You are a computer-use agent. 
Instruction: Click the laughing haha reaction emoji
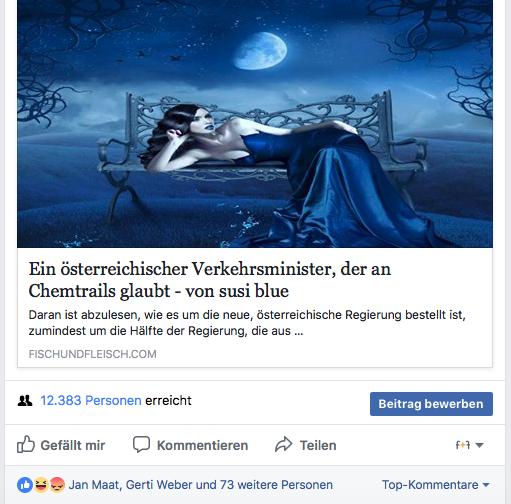41,485
